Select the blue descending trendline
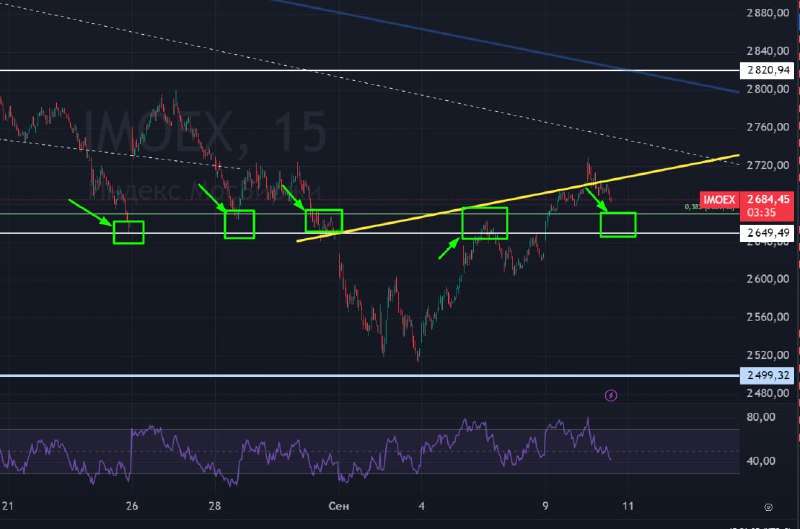 tap(505, 46)
